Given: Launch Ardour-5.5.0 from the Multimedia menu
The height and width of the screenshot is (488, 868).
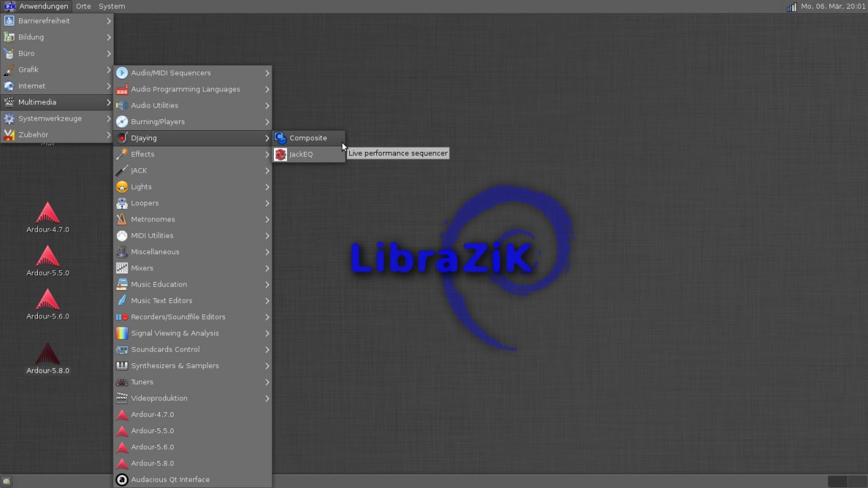Looking at the screenshot, I should (x=193, y=430).
